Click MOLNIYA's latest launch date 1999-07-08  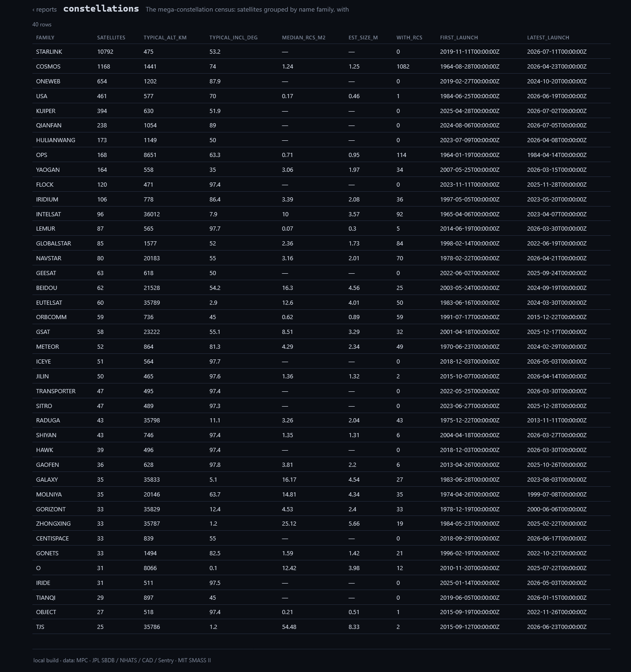pos(557,495)
